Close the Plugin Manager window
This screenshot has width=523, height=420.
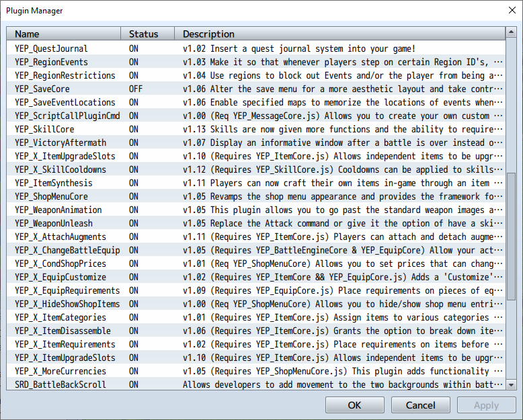[x=512, y=10]
